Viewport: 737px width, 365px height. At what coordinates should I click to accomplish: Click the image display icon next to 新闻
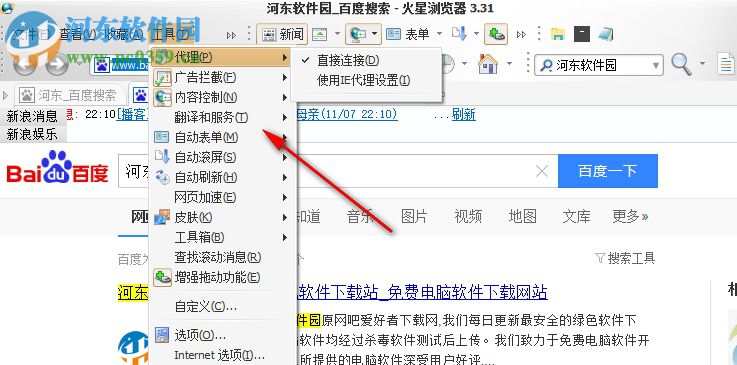[320, 34]
